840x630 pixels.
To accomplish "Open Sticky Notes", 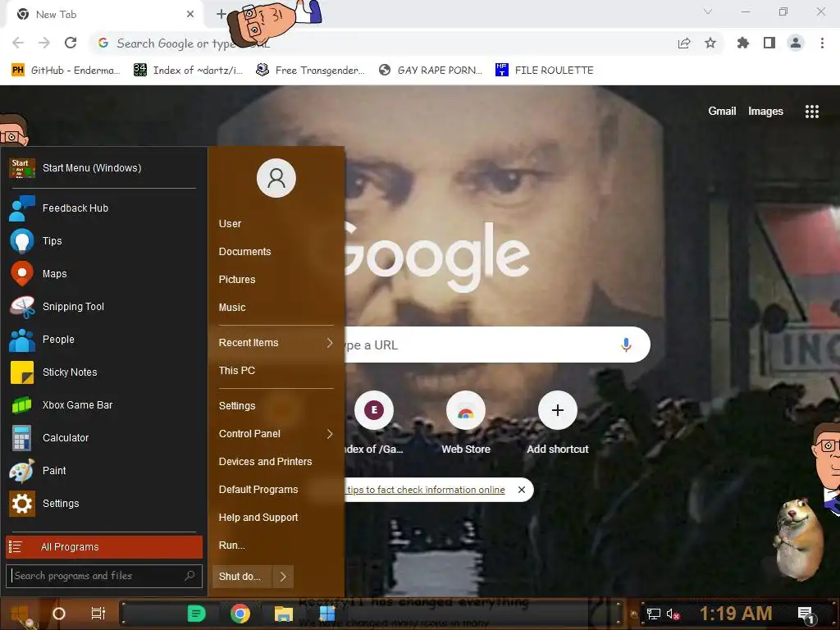I will 104,372.
